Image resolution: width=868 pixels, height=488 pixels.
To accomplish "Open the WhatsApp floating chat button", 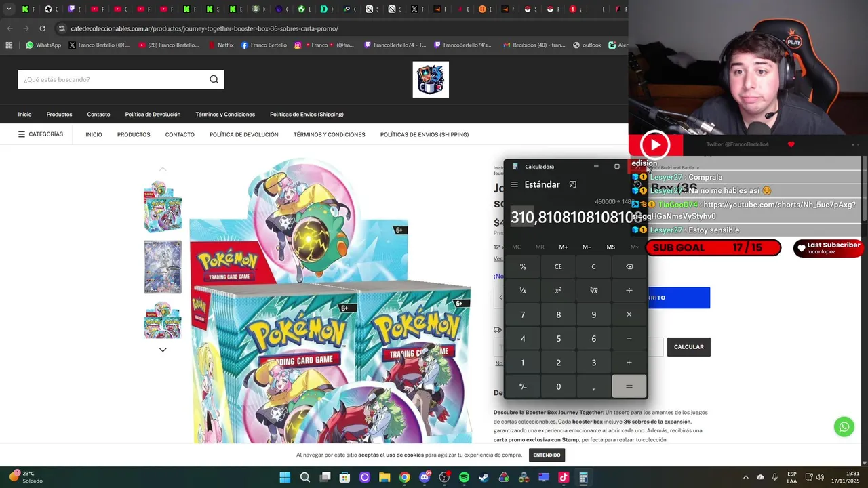I will [844, 427].
